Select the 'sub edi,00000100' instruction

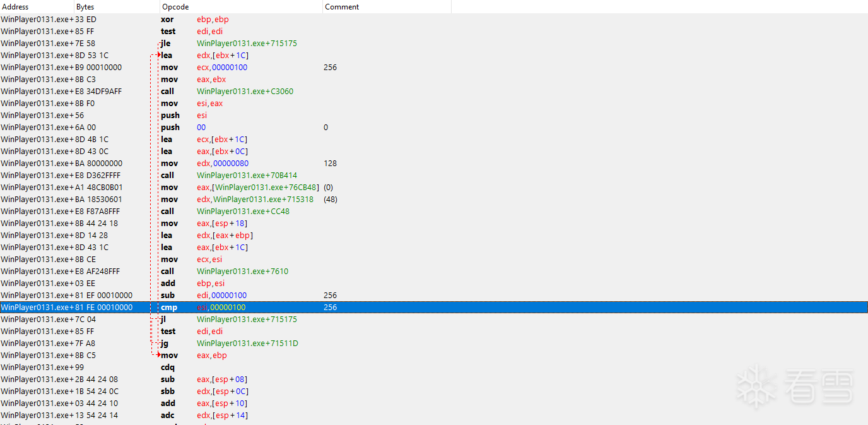(x=434, y=296)
